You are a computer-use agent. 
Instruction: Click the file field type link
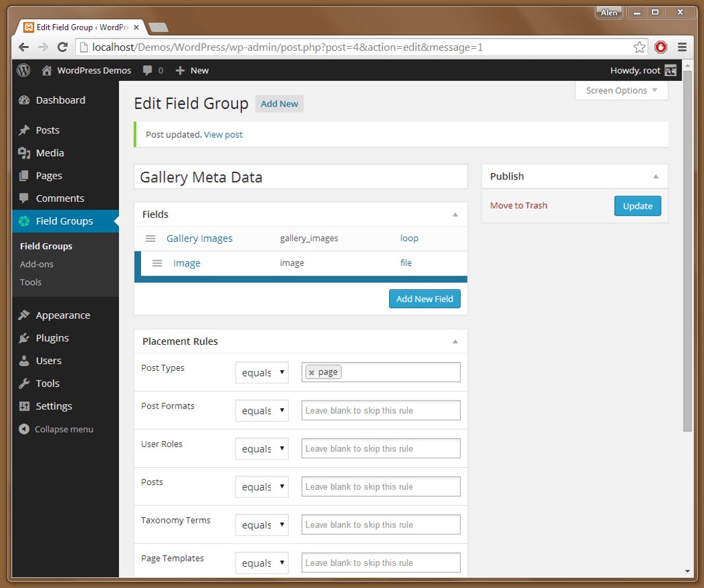[406, 263]
